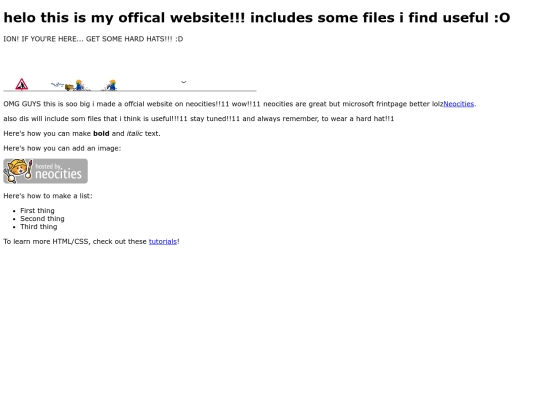The width and height of the screenshot is (540, 405).
Task: Select the 'Third thing' list item
Action: pyautogui.click(x=39, y=227)
